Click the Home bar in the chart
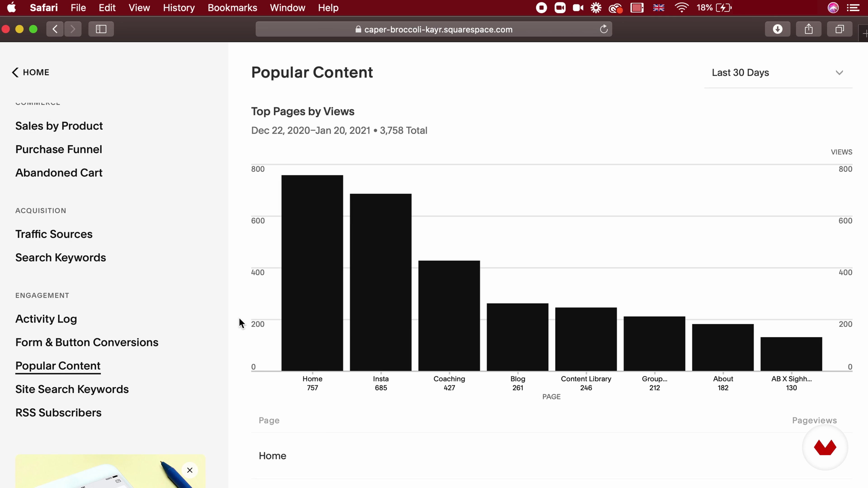The image size is (868, 488). (x=312, y=273)
